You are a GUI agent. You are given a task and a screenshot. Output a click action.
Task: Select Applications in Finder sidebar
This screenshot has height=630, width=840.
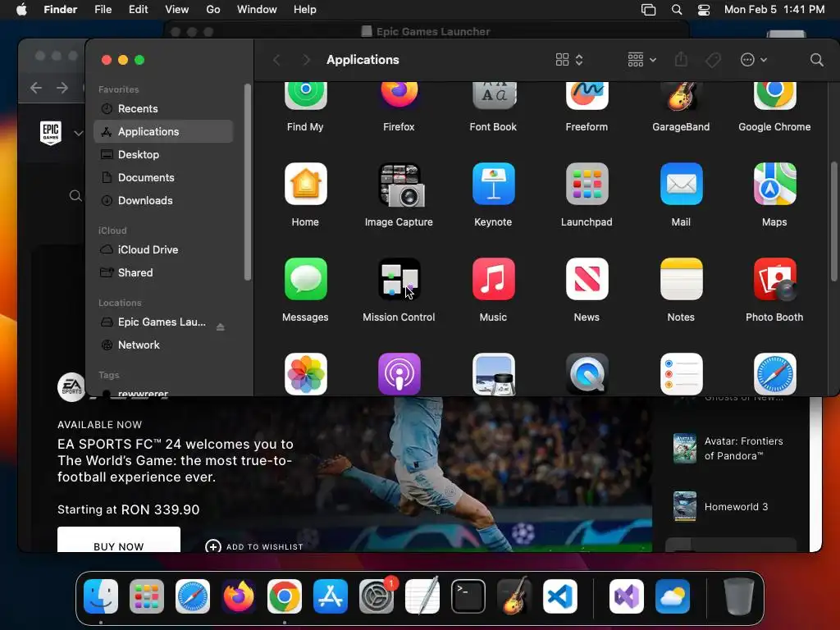[x=163, y=131]
